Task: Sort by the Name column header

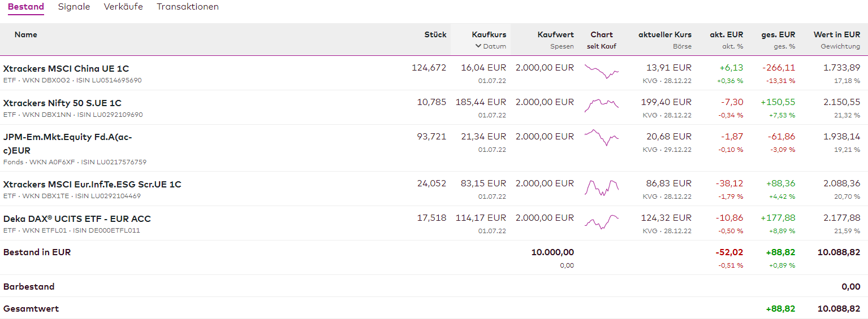Action: pyautogui.click(x=26, y=34)
